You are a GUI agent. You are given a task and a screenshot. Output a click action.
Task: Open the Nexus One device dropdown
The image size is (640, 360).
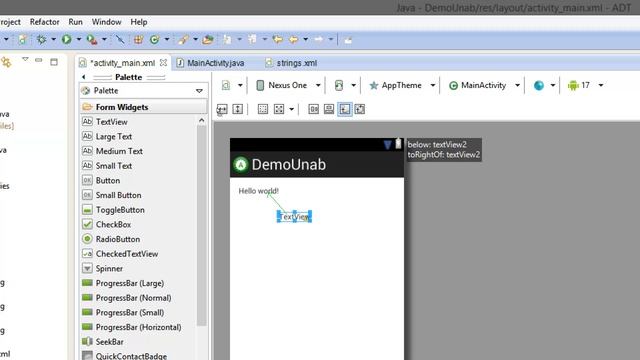[x=318, y=85]
